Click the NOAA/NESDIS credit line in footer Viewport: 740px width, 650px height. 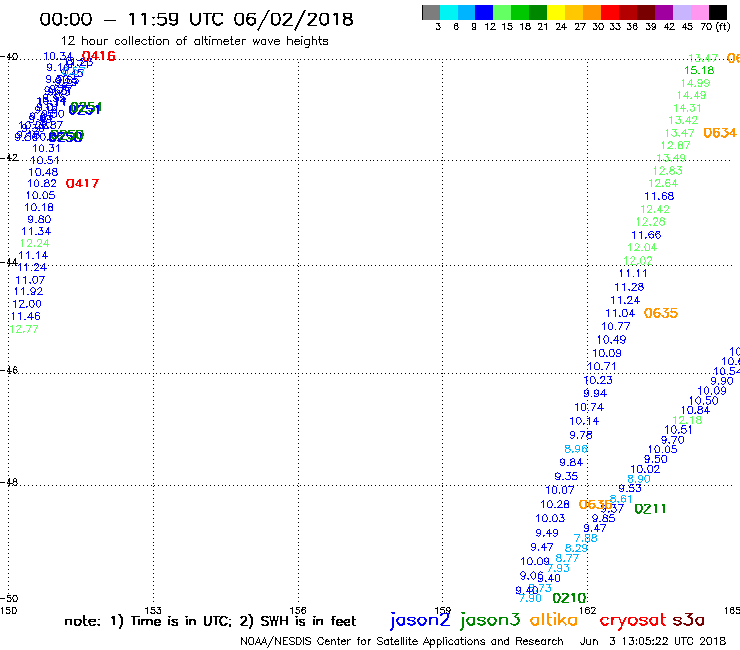(x=402, y=642)
